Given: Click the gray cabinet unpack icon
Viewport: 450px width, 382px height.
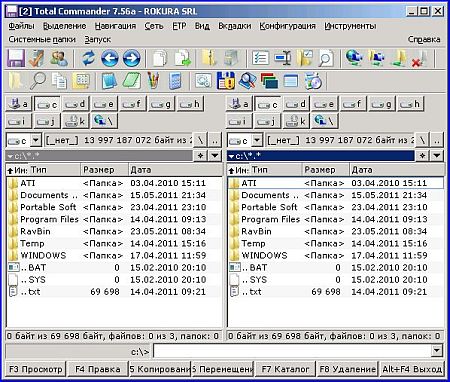Looking at the screenshot, I should [x=231, y=59].
